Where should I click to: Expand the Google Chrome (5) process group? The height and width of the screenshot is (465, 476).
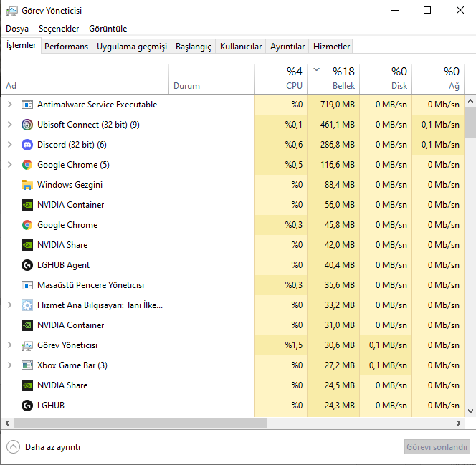click(10, 164)
